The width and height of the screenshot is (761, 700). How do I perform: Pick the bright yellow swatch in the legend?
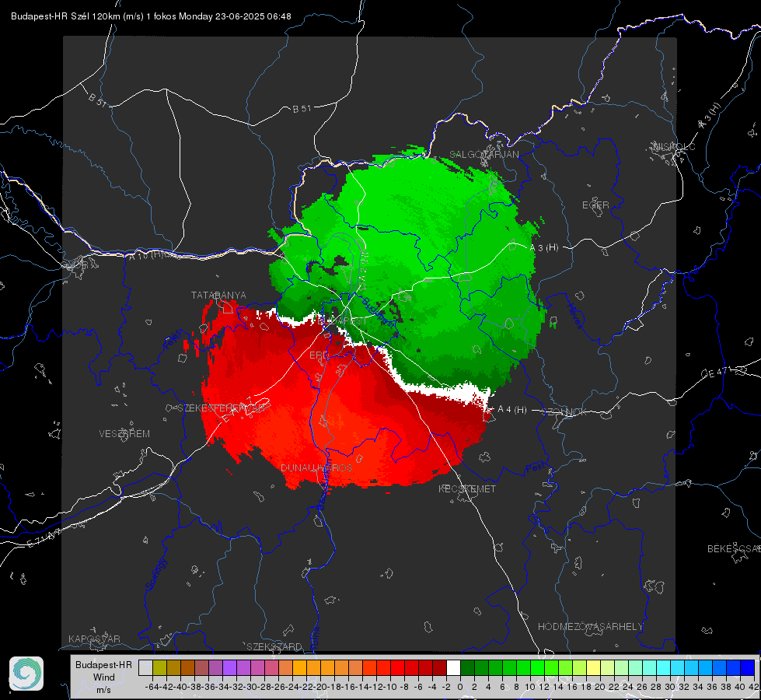(x=594, y=668)
